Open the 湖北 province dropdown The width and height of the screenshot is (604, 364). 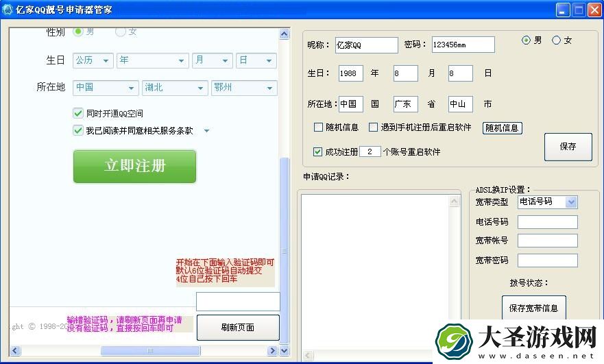(175, 88)
